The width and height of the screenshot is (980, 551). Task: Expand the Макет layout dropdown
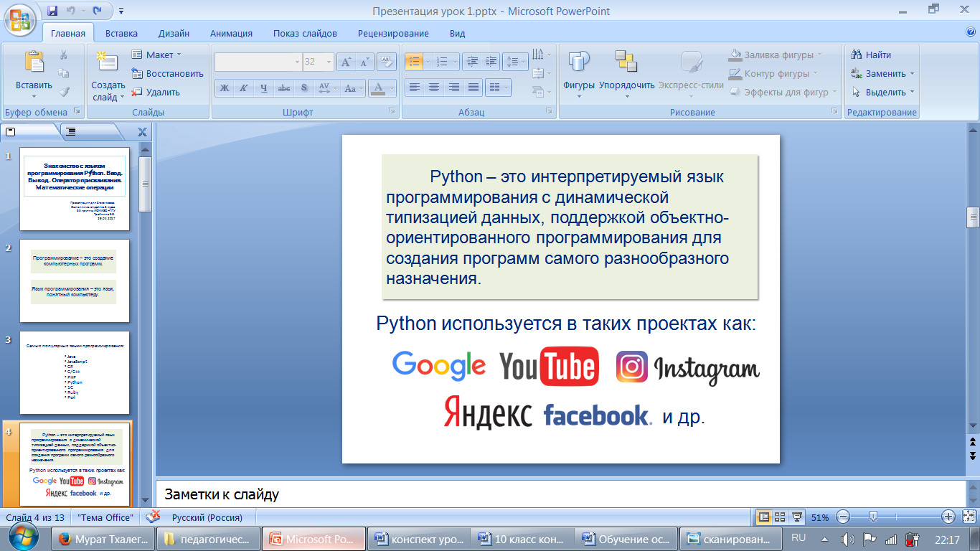point(157,55)
